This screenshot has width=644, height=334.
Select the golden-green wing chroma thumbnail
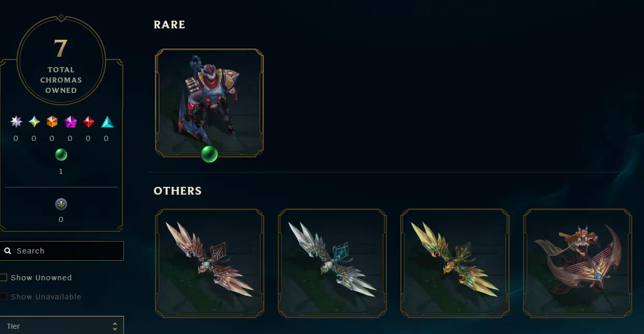coord(455,263)
